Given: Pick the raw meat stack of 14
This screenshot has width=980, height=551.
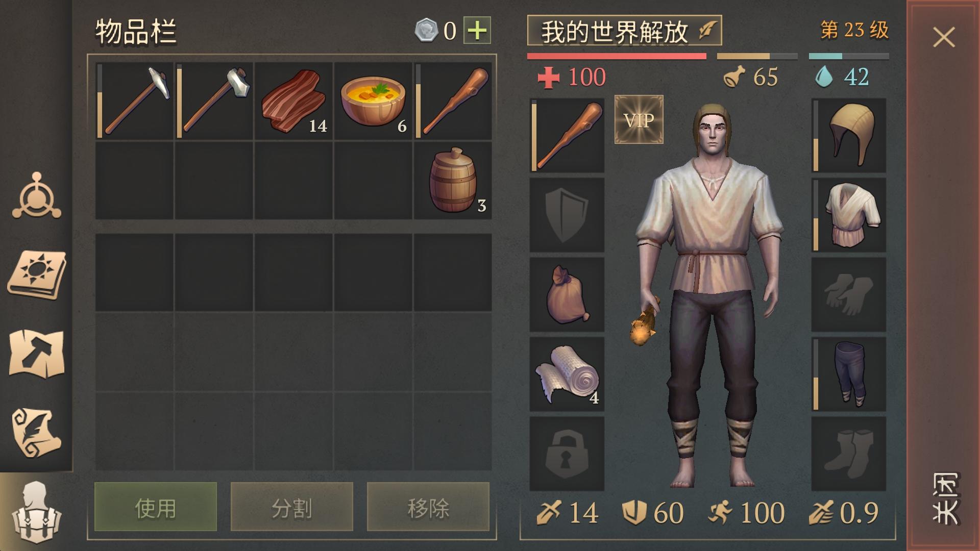Looking at the screenshot, I should [293, 101].
